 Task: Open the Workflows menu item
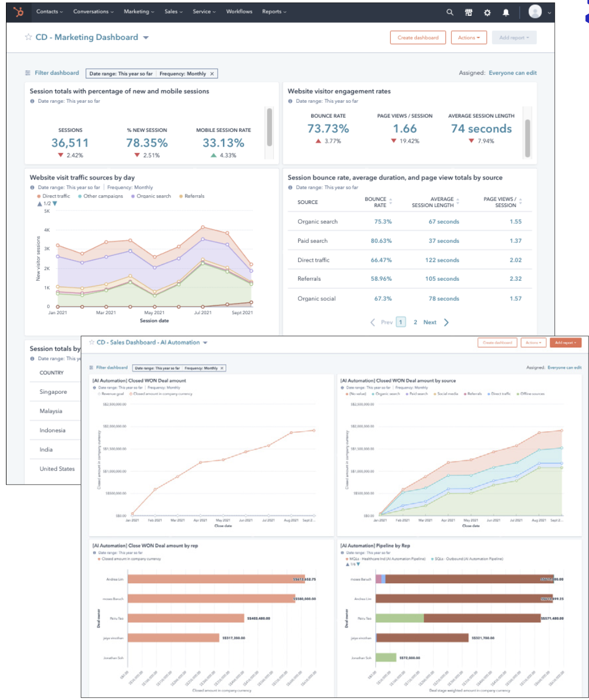[239, 12]
